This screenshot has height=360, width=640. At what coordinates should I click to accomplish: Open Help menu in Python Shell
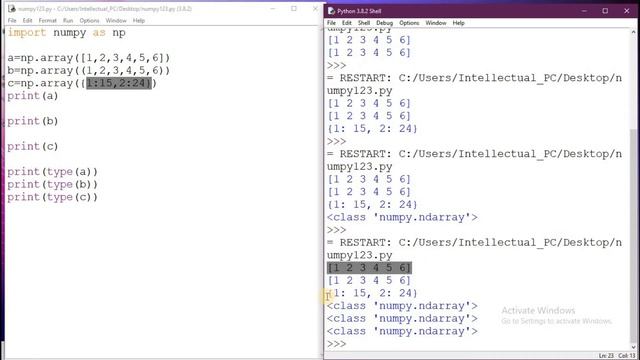pos(458,23)
